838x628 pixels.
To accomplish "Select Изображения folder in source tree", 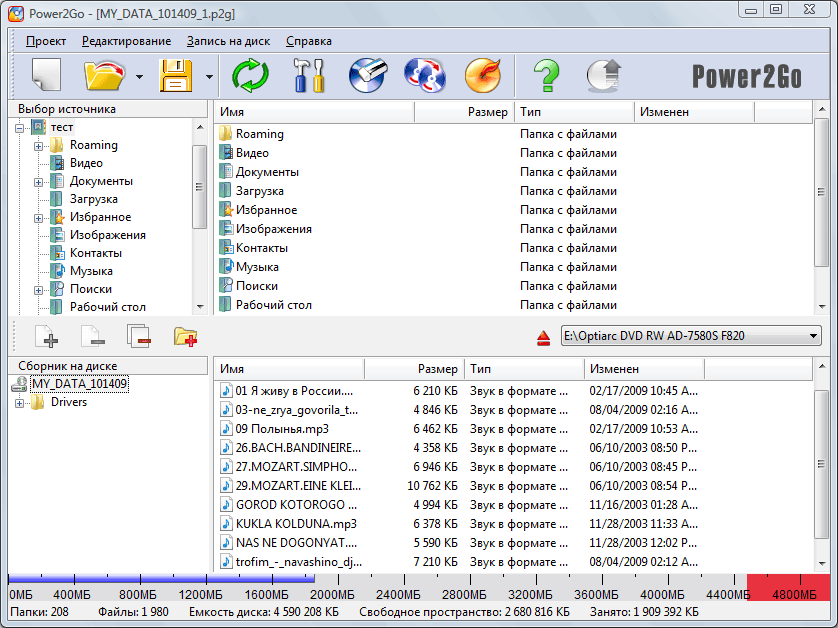I will tap(107, 235).
